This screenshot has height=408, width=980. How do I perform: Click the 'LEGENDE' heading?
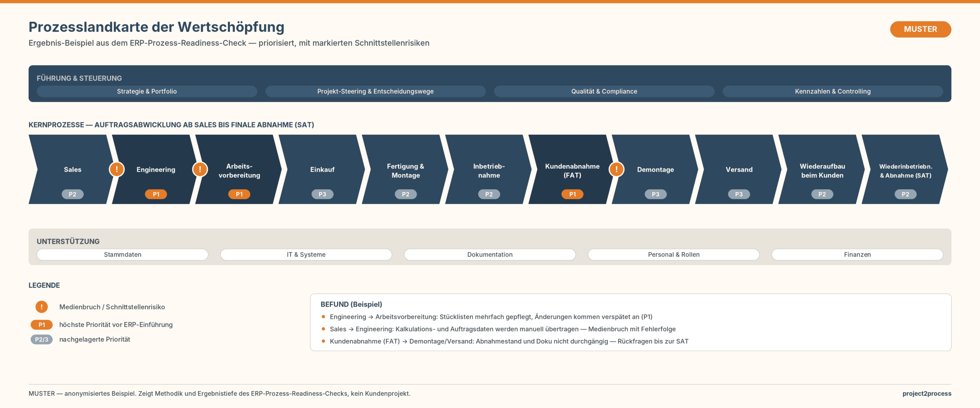click(x=44, y=285)
